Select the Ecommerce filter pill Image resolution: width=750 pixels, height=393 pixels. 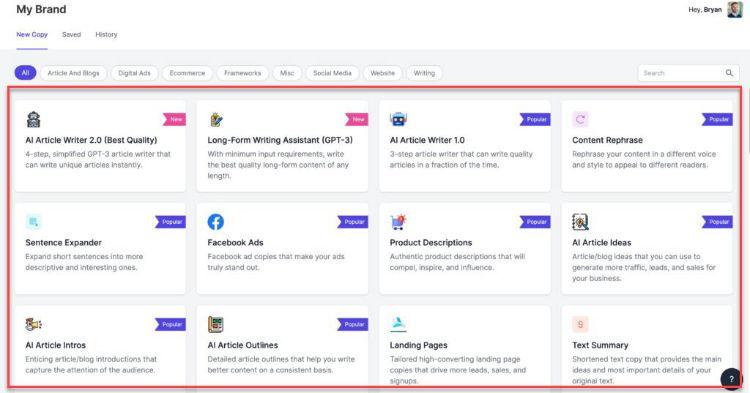coord(187,73)
